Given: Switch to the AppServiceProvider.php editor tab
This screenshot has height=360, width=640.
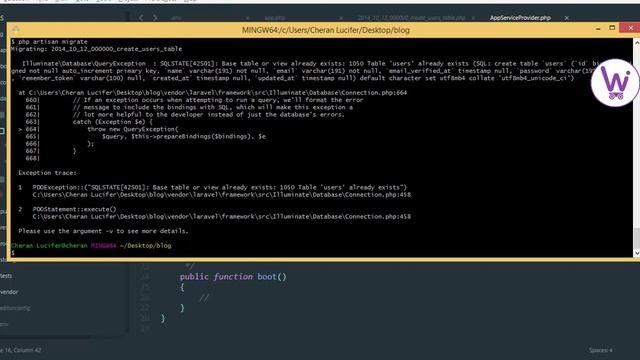Looking at the screenshot, I should coord(520,18).
